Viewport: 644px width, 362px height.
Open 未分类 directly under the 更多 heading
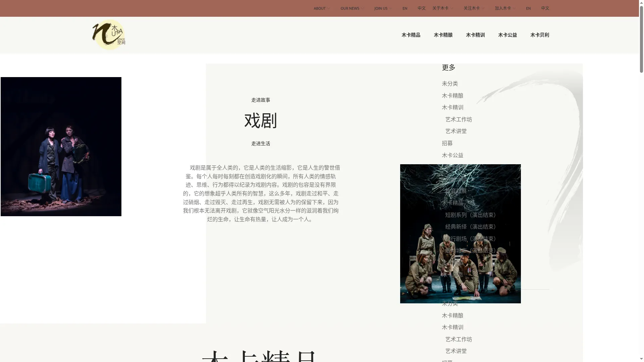(x=450, y=84)
